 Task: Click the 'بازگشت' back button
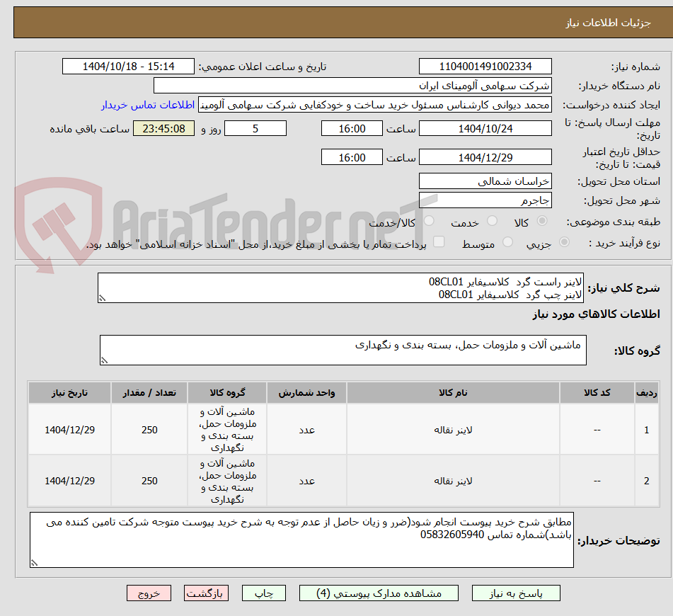click(206, 593)
